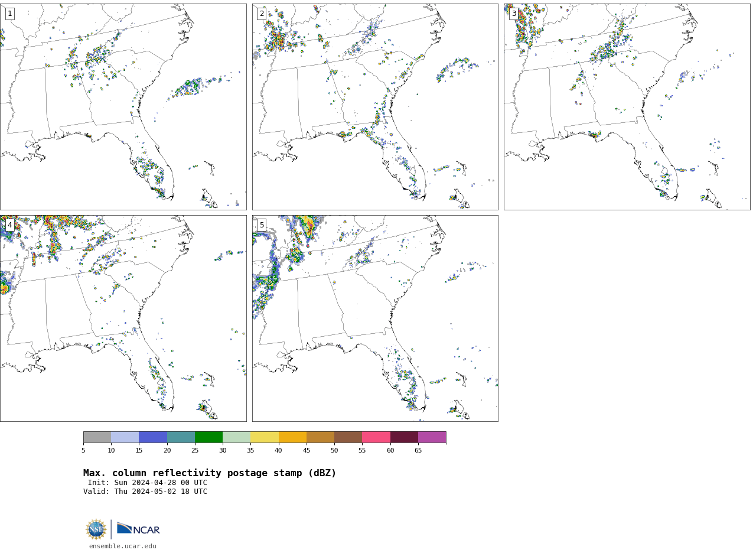This screenshot has height=553, width=756.
Task: Click the number label 1 on first panel
Action: click(x=9, y=14)
